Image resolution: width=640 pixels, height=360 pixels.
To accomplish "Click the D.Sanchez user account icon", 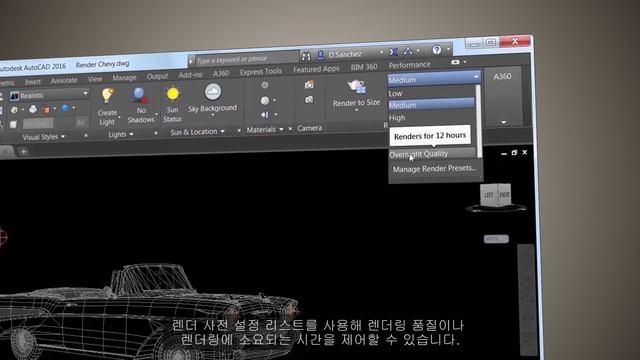I will (x=320, y=55).
